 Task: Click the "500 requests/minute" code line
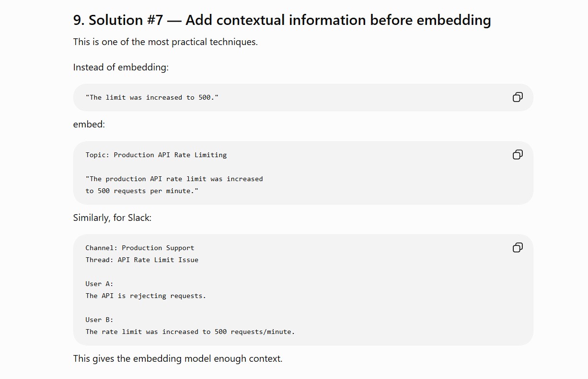[x=190, y=332]
